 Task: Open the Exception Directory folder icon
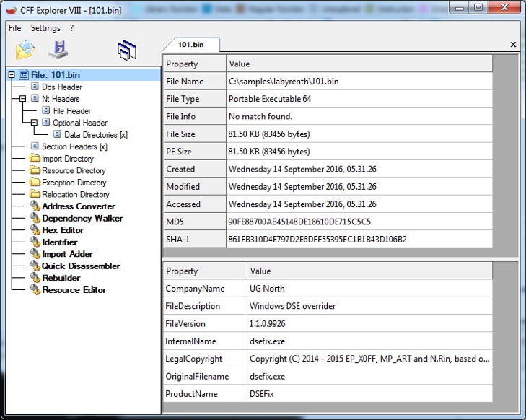click(x=35, y=182)
